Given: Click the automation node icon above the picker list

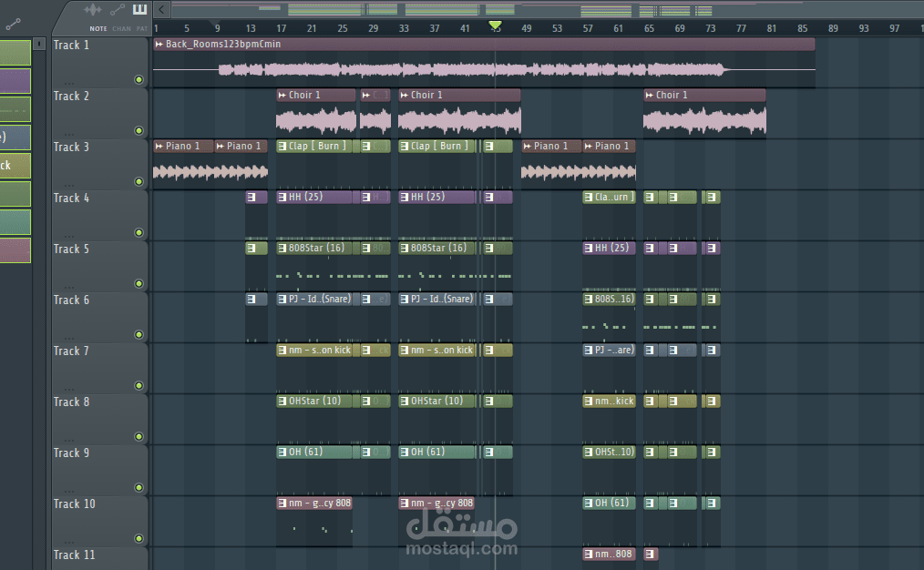Looking at the screenshot, I should (x=13, y=25).
